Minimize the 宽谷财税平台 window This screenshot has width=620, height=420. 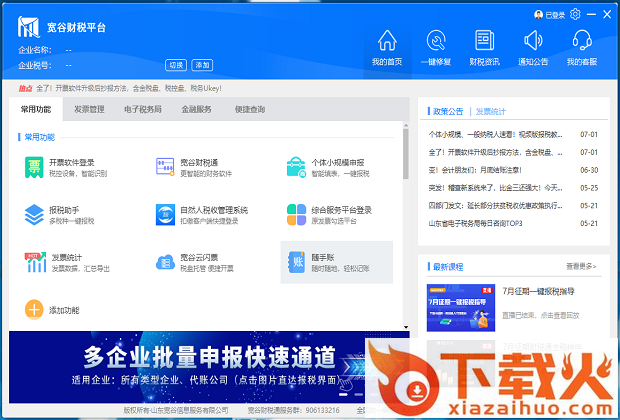tap(591, 14)
